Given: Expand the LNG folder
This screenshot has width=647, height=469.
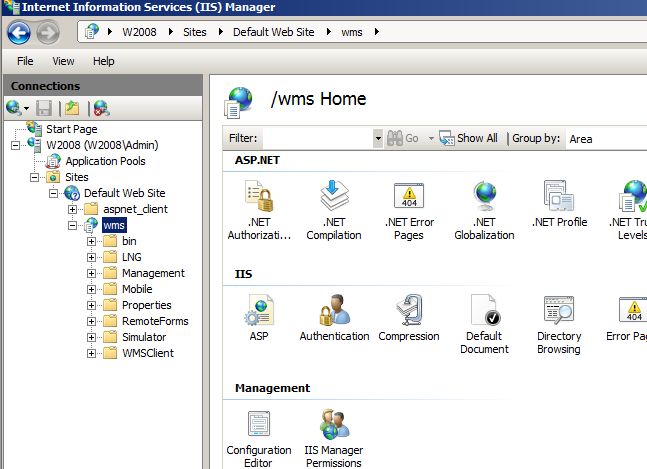Looking at the screenshot, I should [x=91, y=257].
